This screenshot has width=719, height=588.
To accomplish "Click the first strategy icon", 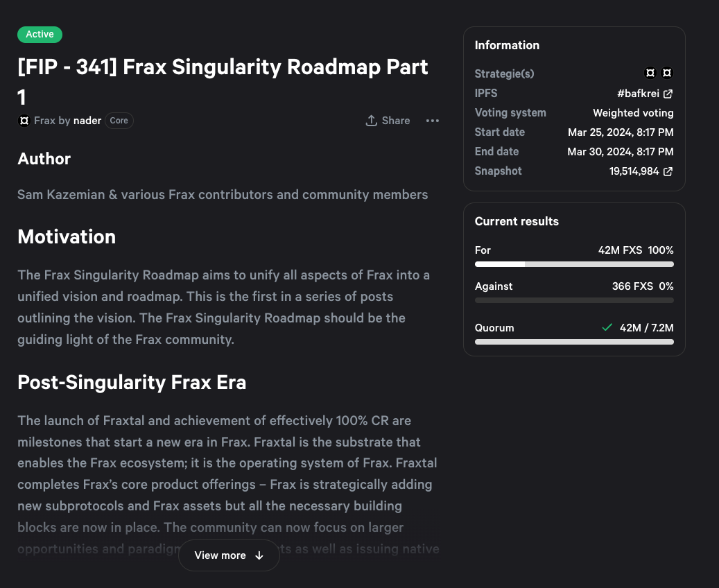I will 650,73.
